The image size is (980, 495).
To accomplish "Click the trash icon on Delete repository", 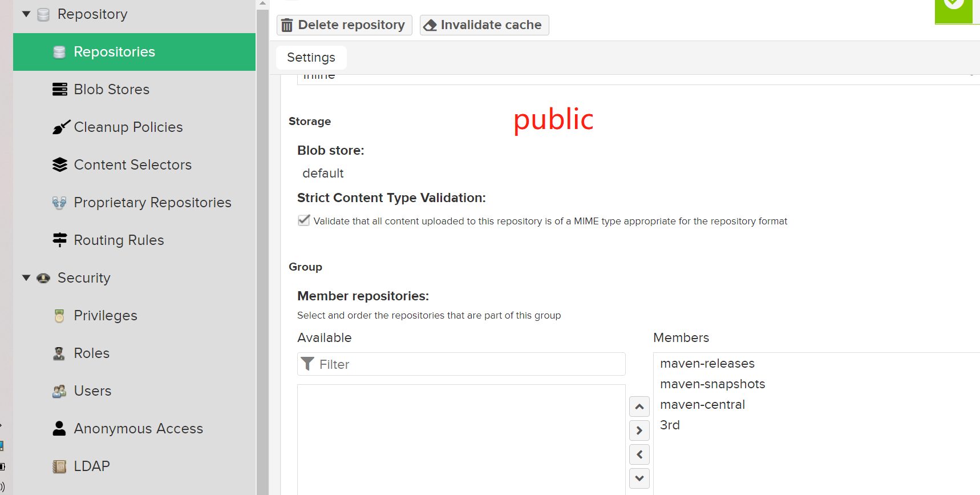I will (x=287, y=25).
